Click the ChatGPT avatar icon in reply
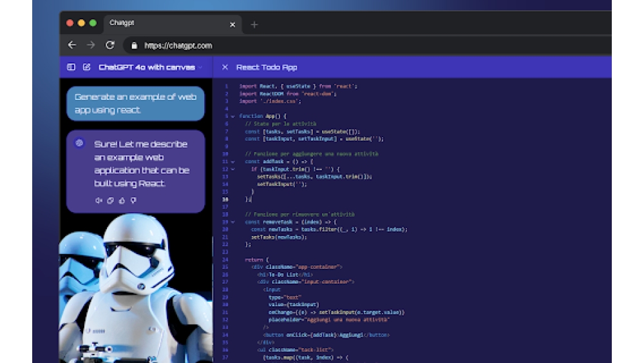 pos(79,142)
